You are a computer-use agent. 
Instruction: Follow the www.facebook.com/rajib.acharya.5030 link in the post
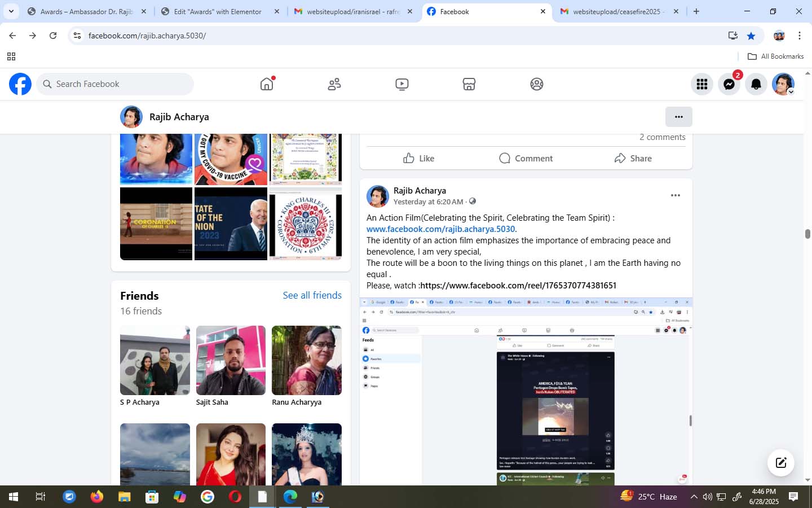(440, 229)
